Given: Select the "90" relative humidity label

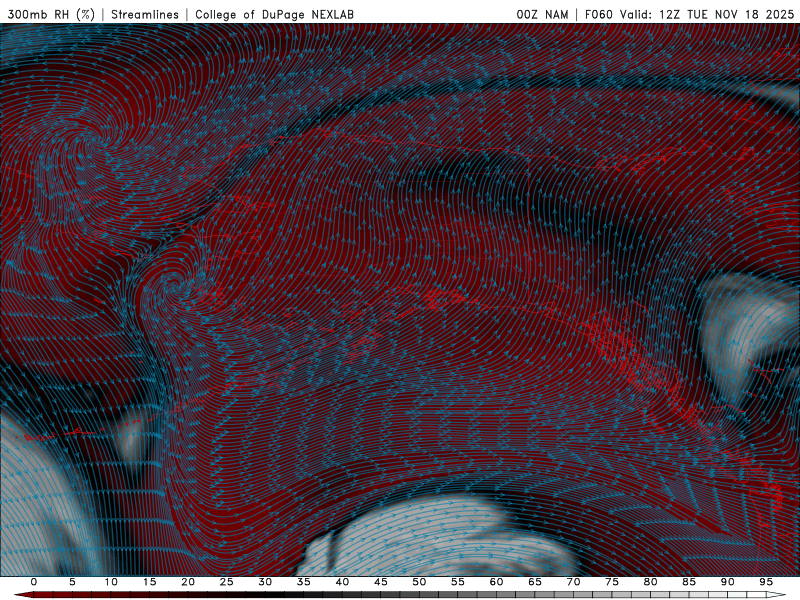Looking at the screenshot, I should [x=727, y=582].
